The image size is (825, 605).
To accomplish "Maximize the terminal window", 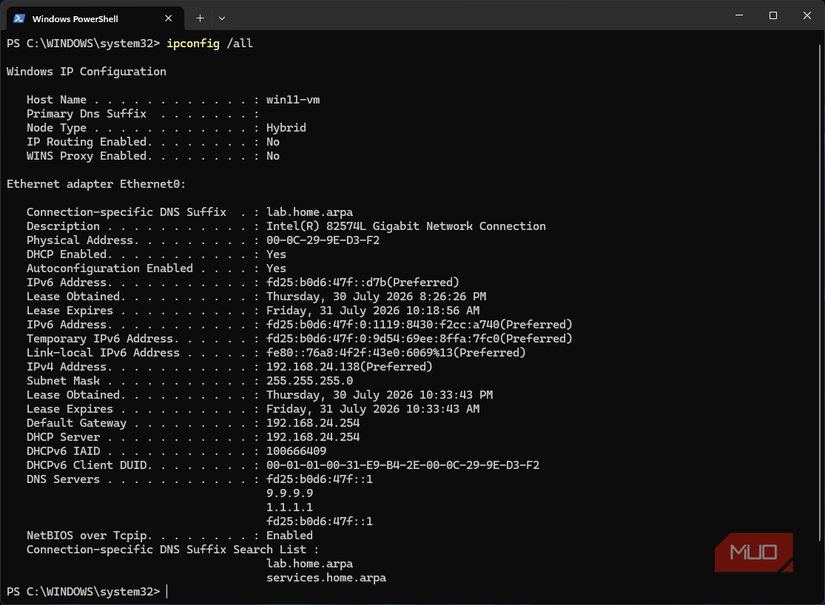I will 773,15.
